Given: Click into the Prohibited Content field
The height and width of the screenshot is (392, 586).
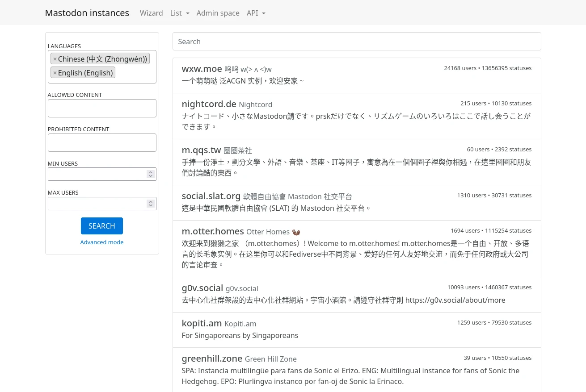Looking at the screenshot, I should 102,142.
